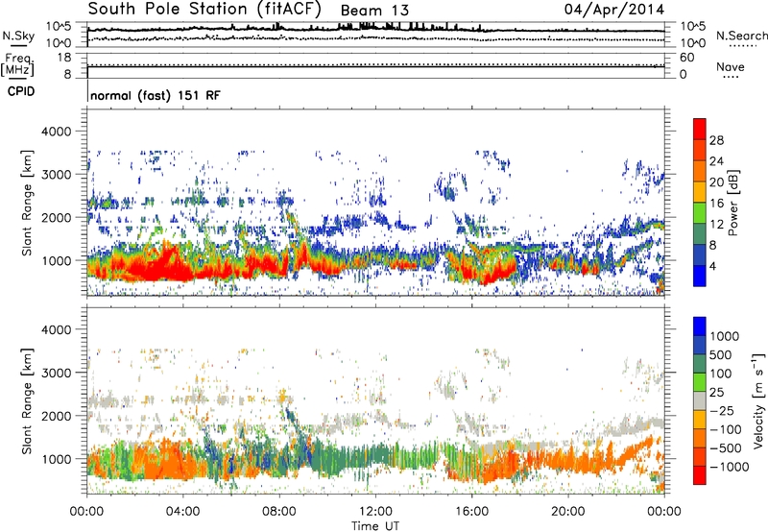Click the "Power [dB]" color bar title
Viewport: 768px width, 532px height.
point(732,203)
